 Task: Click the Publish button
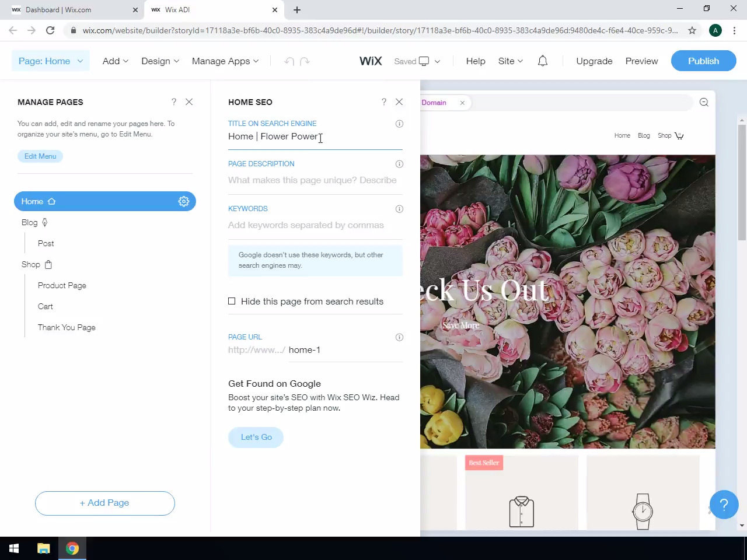point(703,61)
